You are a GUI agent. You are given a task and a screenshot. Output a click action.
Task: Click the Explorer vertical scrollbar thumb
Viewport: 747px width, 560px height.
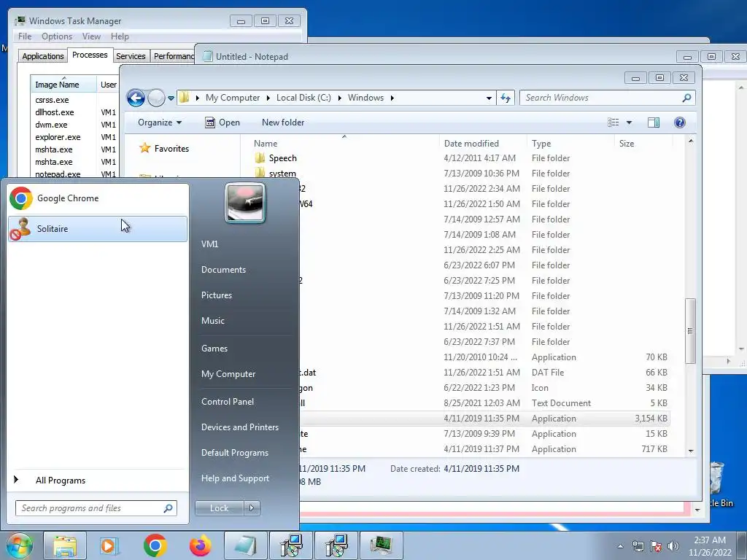tap(690, 330)
